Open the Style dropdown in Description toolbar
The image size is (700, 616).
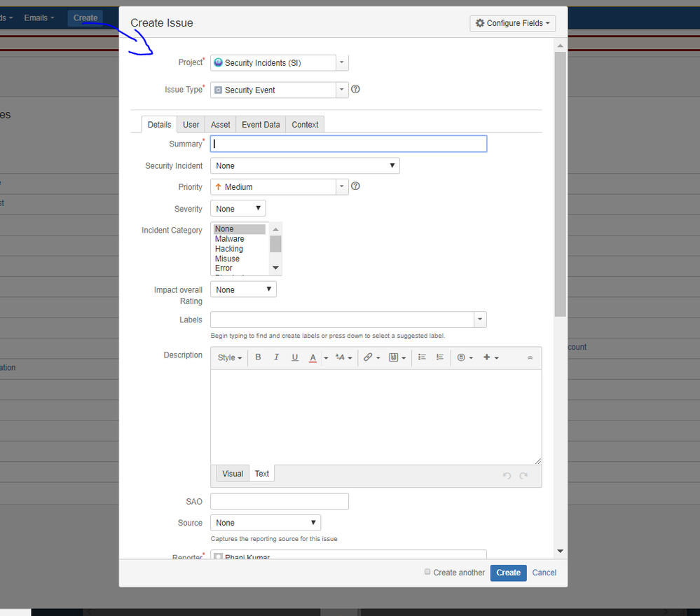pos(230,357)
